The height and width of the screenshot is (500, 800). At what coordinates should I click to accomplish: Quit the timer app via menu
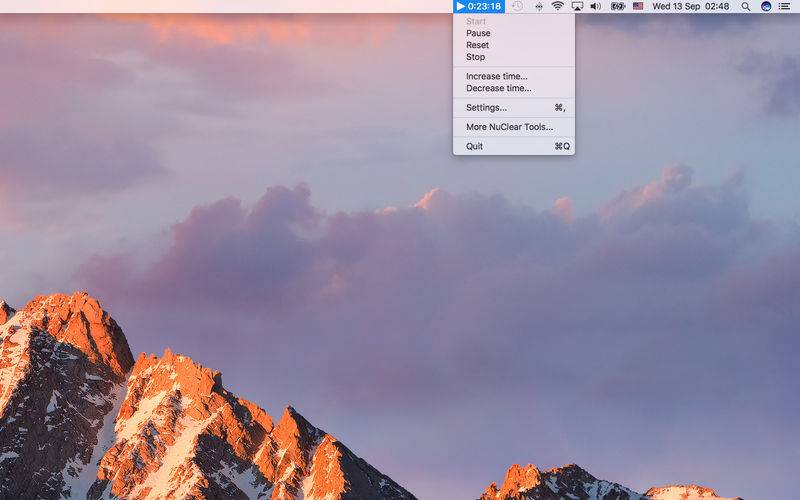point(474,146)
